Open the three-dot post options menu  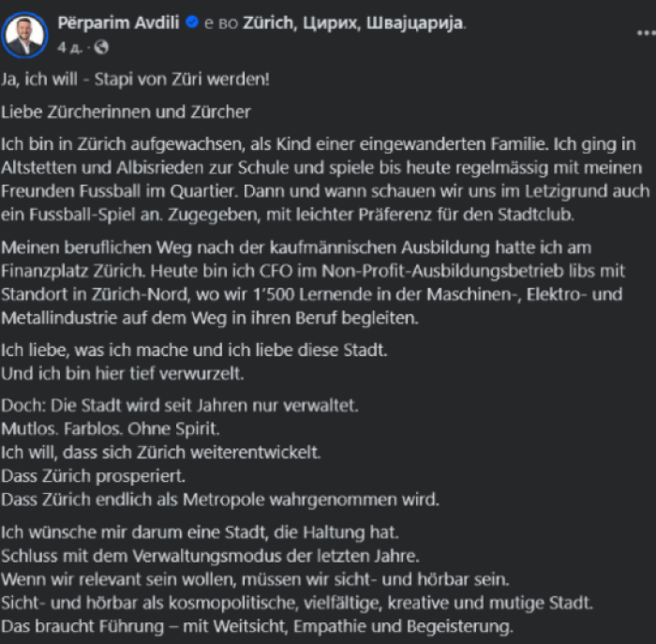tap(647, 33)
